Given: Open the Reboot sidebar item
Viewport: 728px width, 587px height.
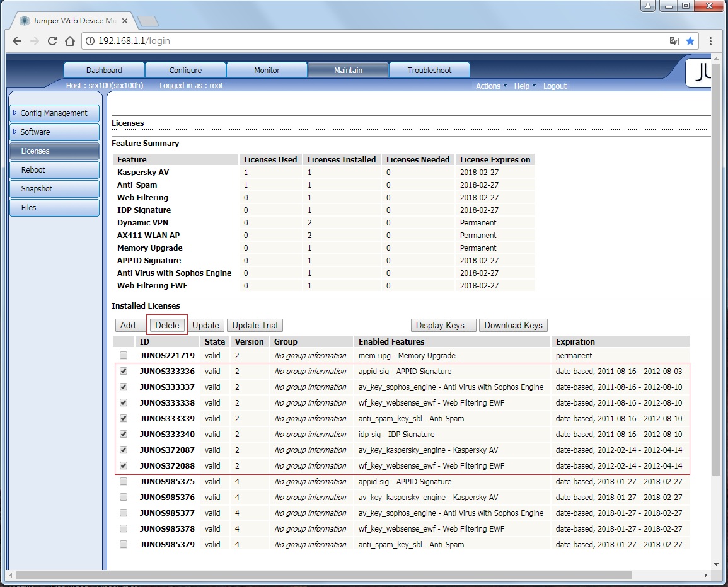Looking at the screenshot, I should [x=54, y=170].
